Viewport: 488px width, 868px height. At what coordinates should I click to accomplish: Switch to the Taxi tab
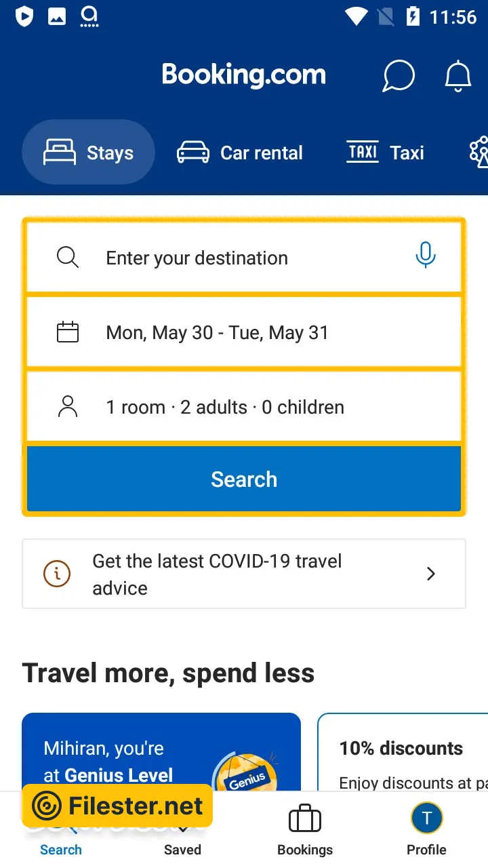(x=385, y=153)
